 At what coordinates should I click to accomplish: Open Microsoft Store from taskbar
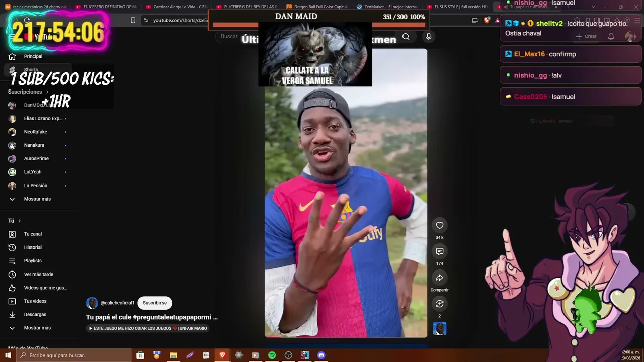pos(140,355)
